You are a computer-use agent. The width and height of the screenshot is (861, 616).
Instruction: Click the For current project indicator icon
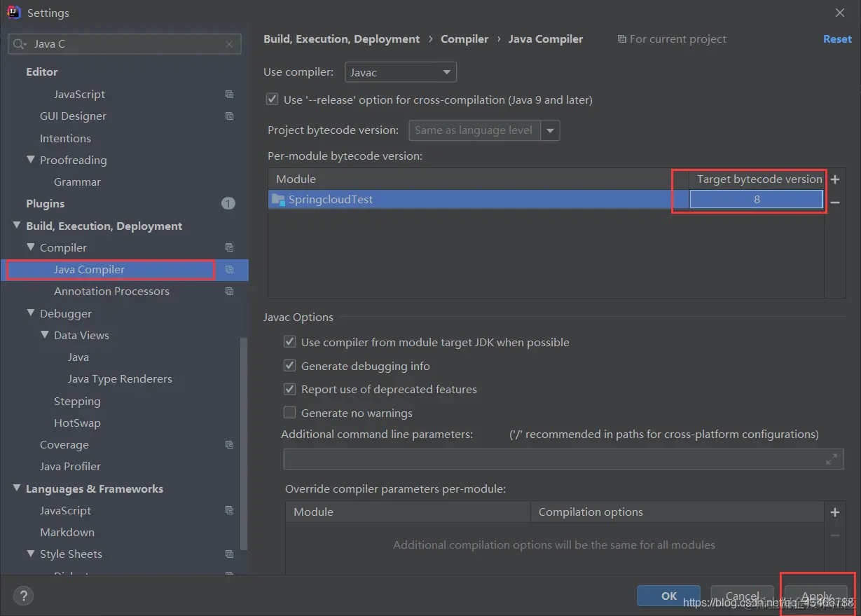(x=621, y=39)
